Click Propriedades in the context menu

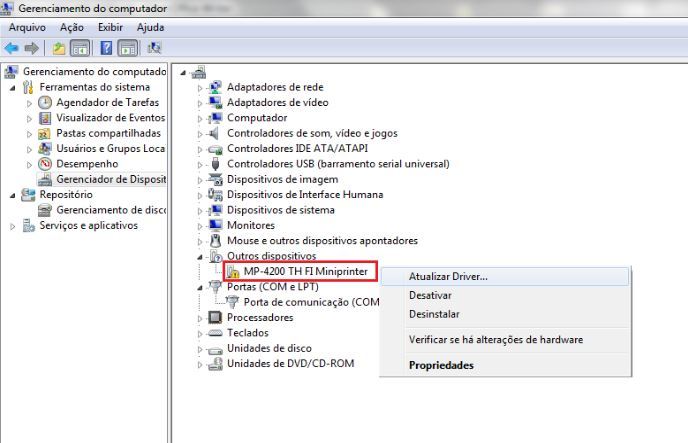(441, 365)
